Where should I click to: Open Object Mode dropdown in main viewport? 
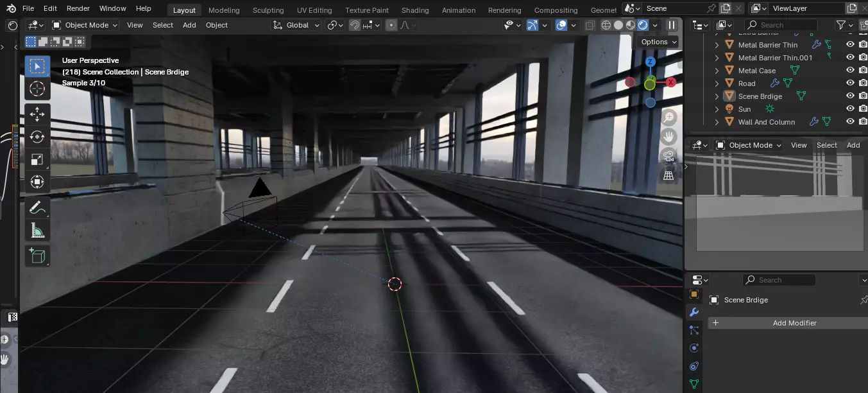(85, 25)
